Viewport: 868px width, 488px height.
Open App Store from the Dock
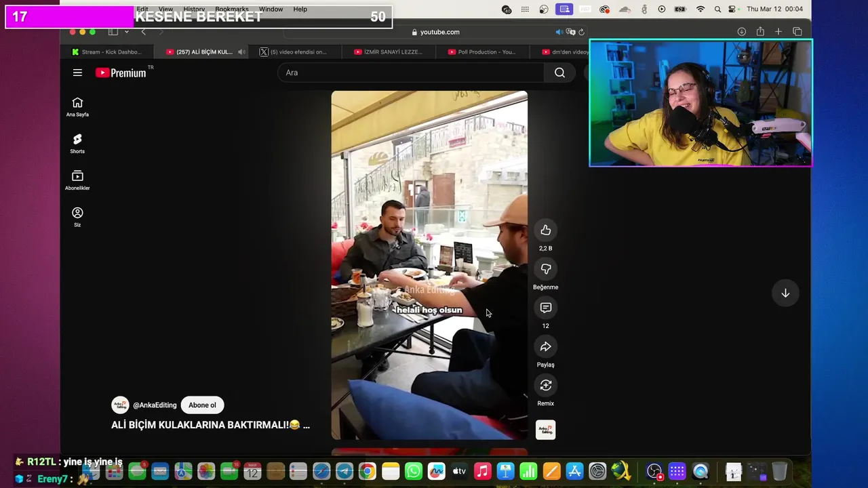pyautogui.click(x=574, y=471)
